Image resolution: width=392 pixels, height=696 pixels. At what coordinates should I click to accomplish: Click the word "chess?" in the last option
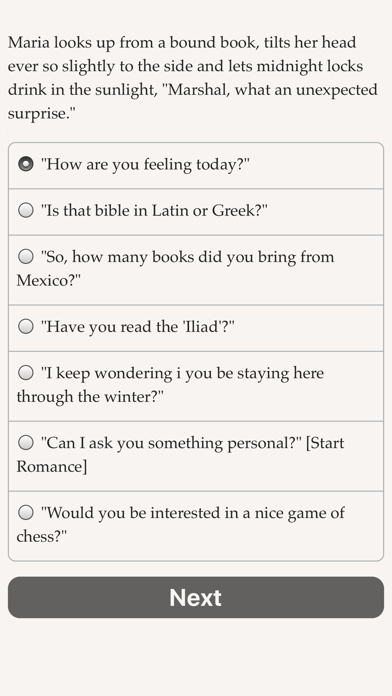click(41, 537)
